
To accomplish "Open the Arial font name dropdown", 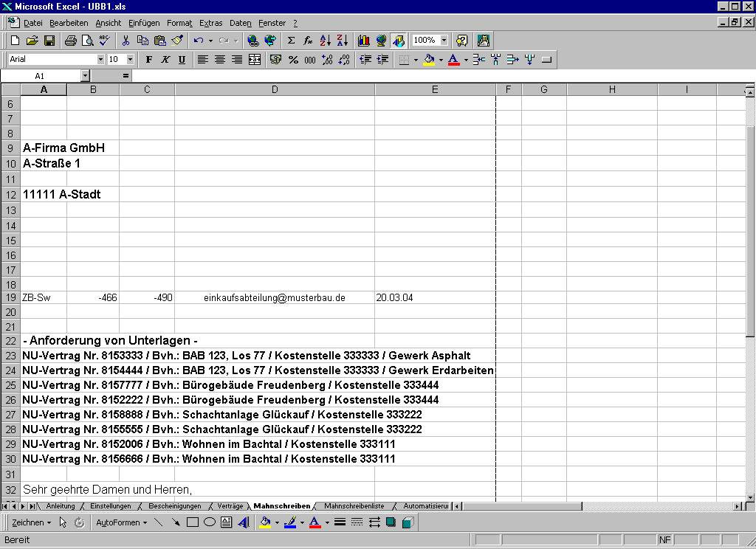I will click(100, 60).
